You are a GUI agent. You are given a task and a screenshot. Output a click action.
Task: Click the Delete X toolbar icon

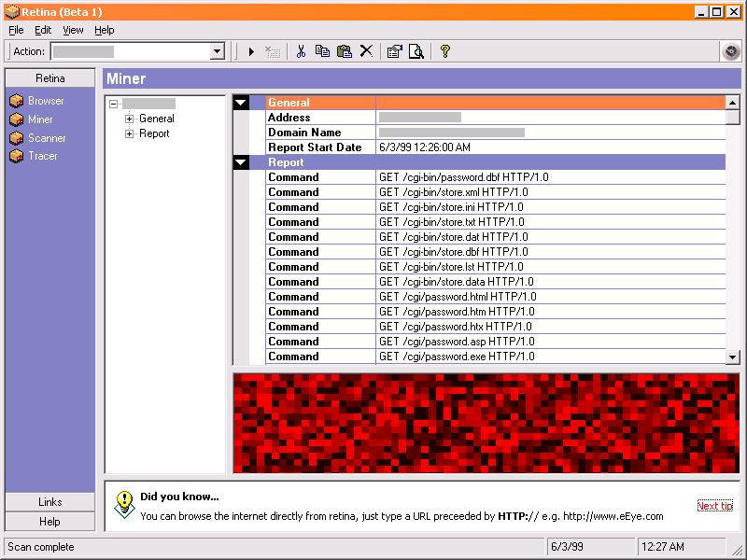point(366,51)
